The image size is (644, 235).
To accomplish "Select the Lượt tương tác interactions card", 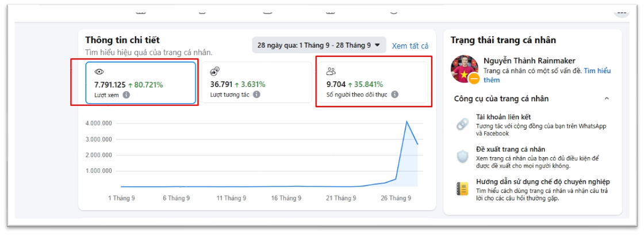I will (x=256, y=83).
